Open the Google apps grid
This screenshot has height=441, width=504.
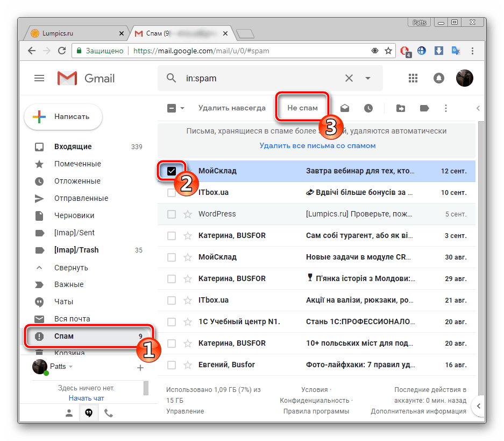[x=413, y=78]
